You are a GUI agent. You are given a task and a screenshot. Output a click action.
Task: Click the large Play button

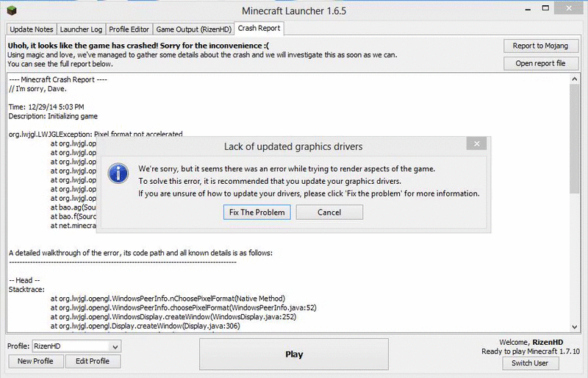click(x=294, y=354)
